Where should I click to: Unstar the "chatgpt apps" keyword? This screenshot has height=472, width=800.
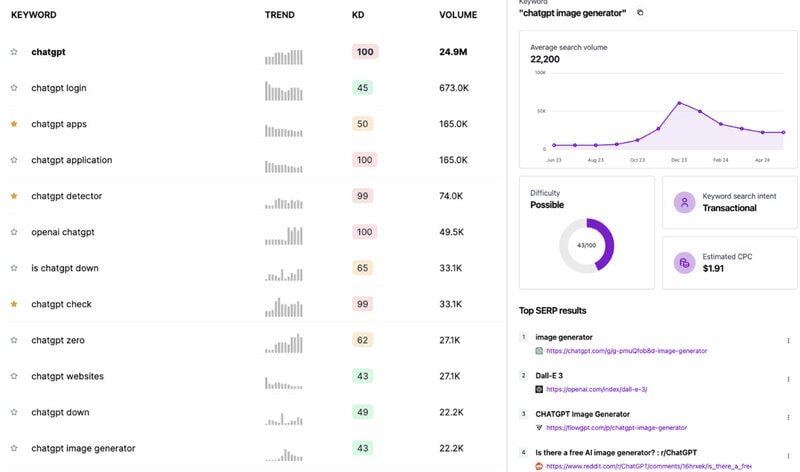click(14, 123)
